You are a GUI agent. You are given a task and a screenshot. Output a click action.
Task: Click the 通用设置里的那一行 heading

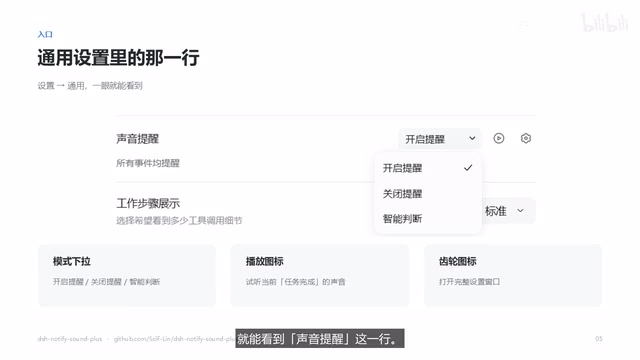coord(118,58)
